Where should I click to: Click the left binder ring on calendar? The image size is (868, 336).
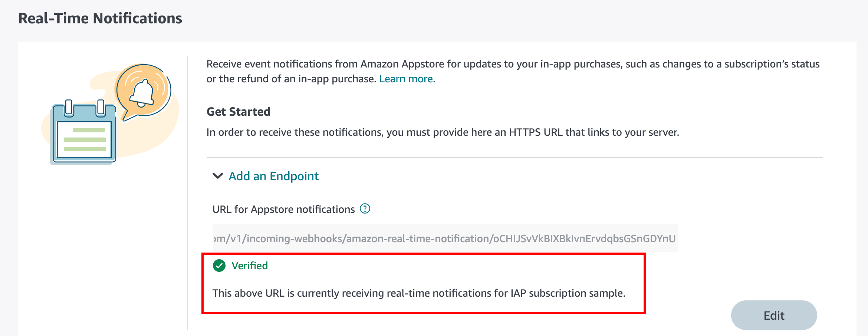click(x=69, y=107)
